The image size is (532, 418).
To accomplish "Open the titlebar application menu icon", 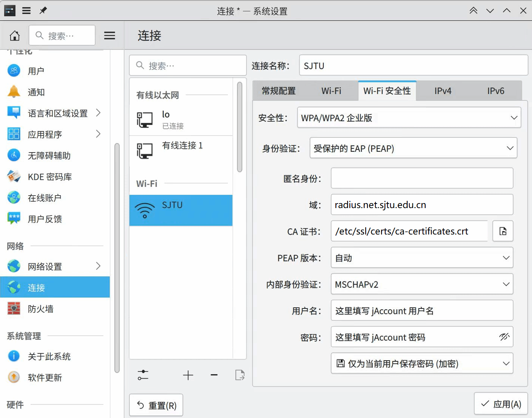I will pos(26,11).
